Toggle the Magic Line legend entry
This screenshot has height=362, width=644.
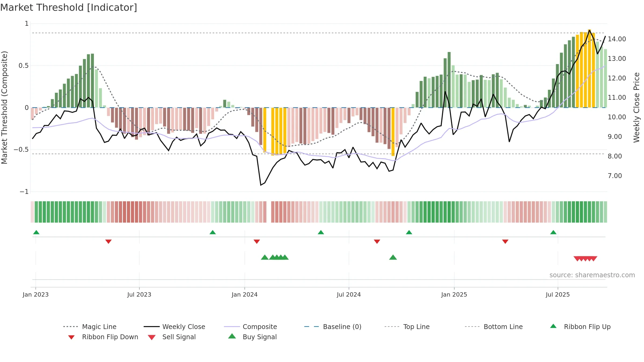tap(90, 327)
